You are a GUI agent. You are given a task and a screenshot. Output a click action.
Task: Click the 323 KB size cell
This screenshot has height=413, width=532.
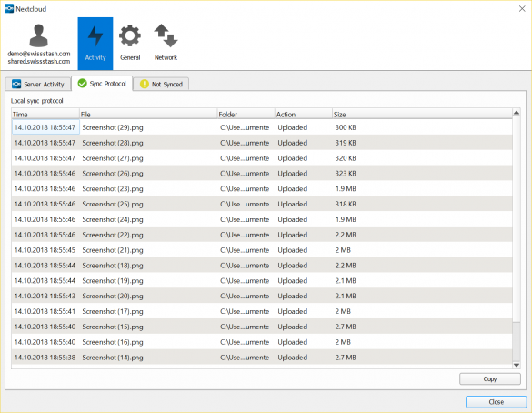click(346, 173)
